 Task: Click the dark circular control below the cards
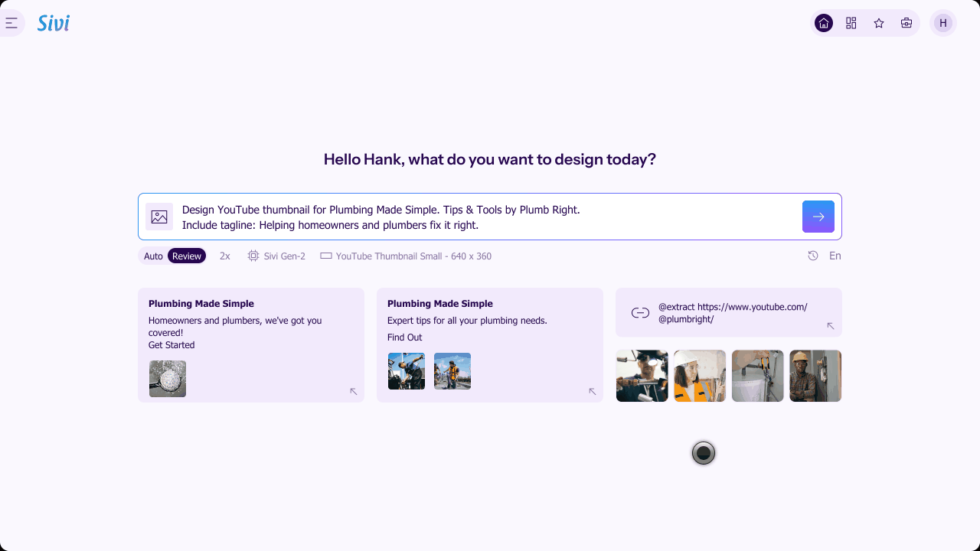pyautogui.click(x=703, y=453)
